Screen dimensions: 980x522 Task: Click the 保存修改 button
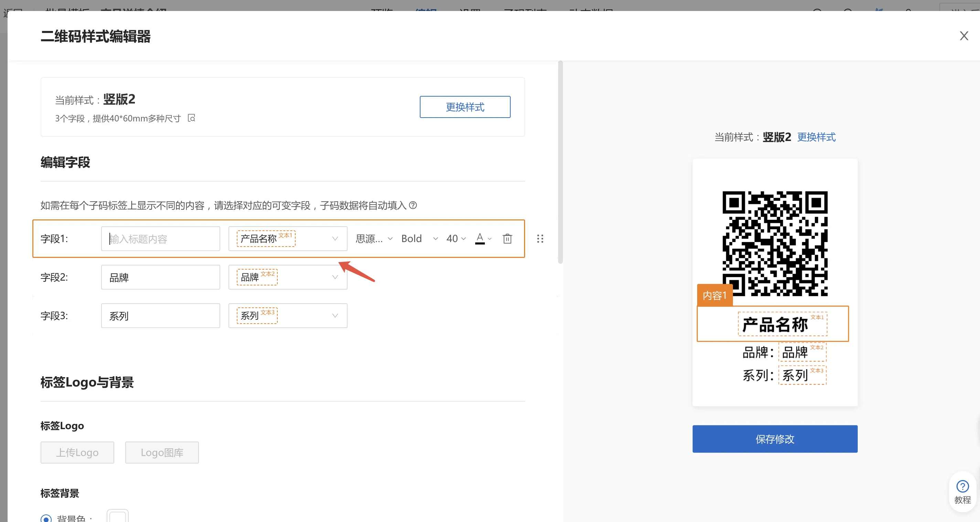775,439
